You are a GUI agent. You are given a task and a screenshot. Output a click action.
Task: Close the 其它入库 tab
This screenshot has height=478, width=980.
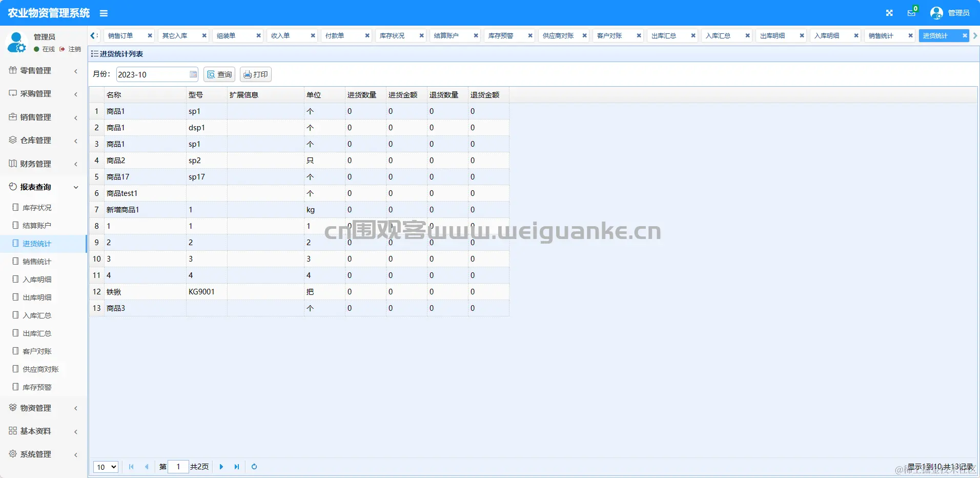[204, 35]
